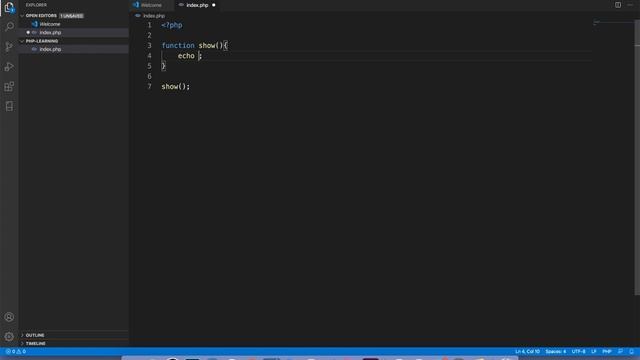Click the feedback icon in status bar

[620, 351]
